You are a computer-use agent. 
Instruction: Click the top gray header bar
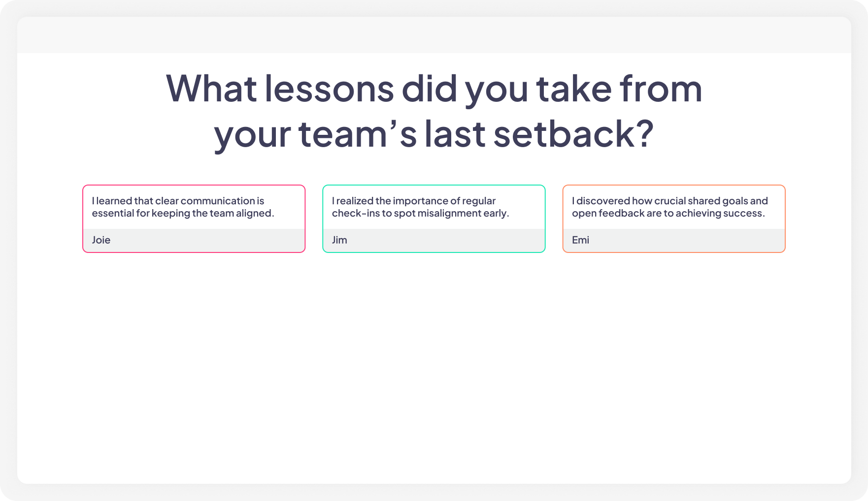tap(434, 34)
